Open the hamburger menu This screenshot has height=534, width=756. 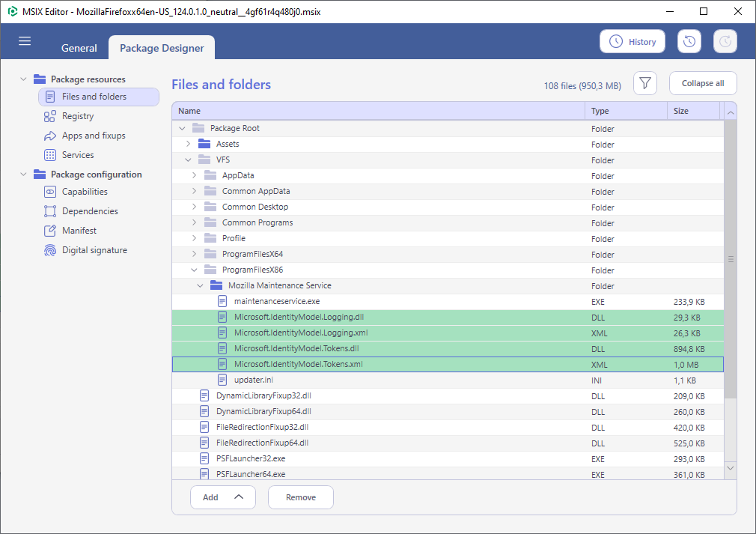coord(25,41)
